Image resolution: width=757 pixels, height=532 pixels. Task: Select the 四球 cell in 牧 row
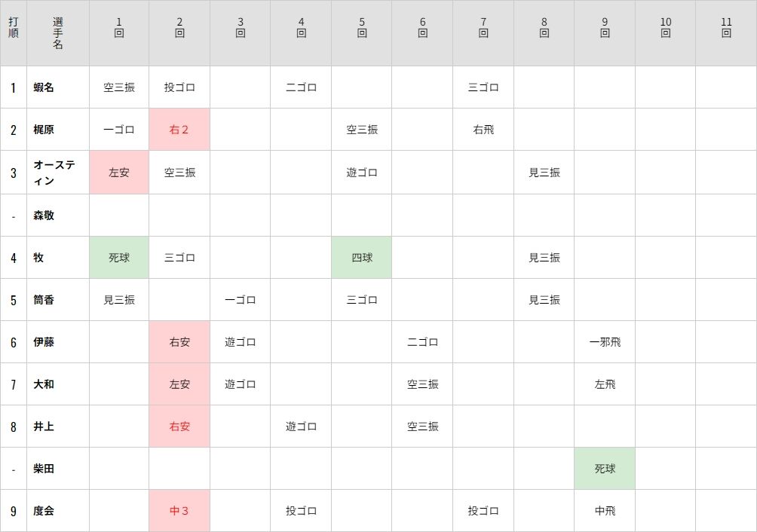pyautogui.click(x=362, y=258)
